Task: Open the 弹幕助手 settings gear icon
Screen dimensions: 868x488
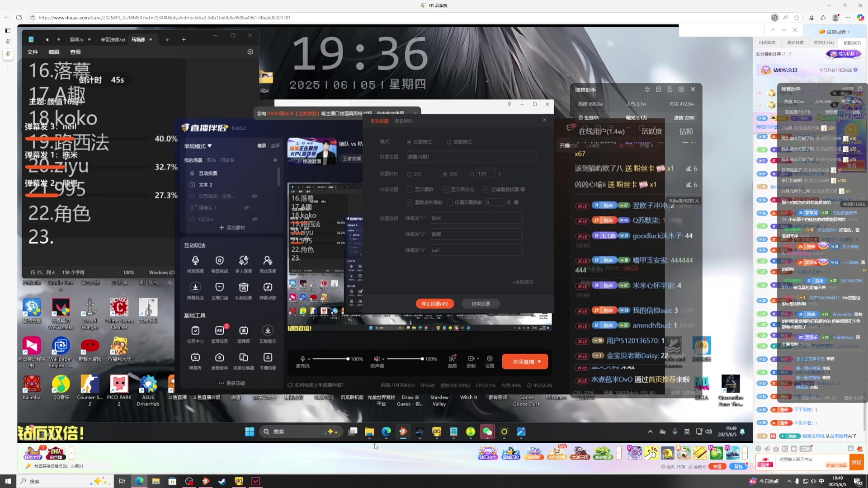Action: coord(681,89)
